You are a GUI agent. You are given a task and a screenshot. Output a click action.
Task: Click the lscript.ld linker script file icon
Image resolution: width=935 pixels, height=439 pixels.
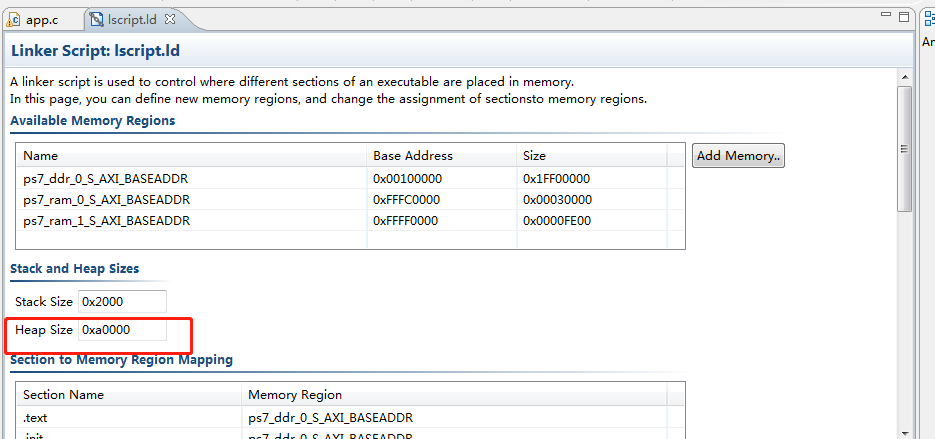[95, 20]
